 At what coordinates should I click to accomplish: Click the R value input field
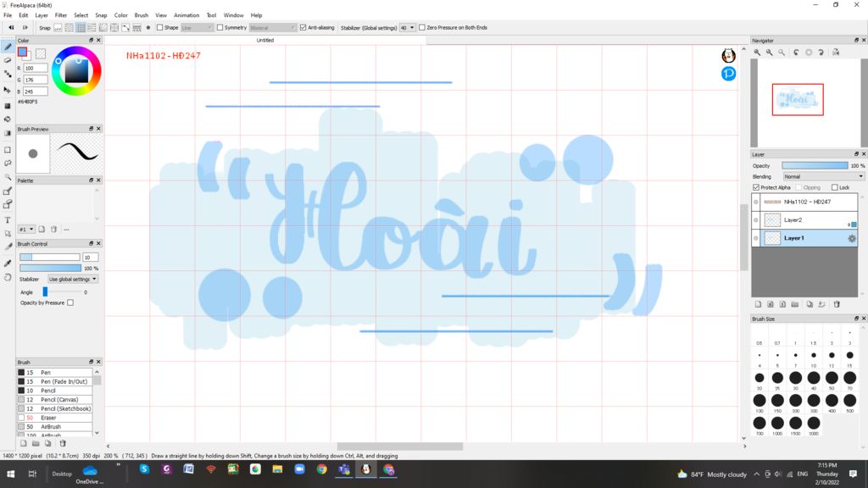36,68
